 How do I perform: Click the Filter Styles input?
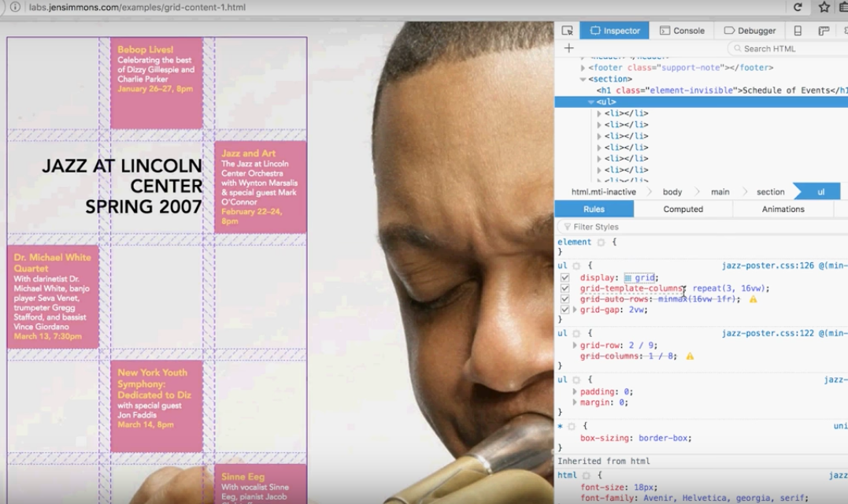click(703, 227)
